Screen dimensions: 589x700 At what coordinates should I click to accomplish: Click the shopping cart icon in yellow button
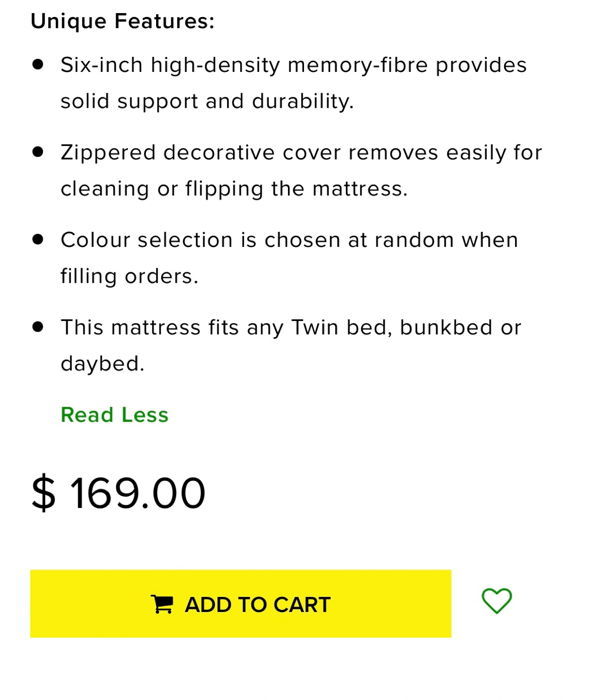161,604
